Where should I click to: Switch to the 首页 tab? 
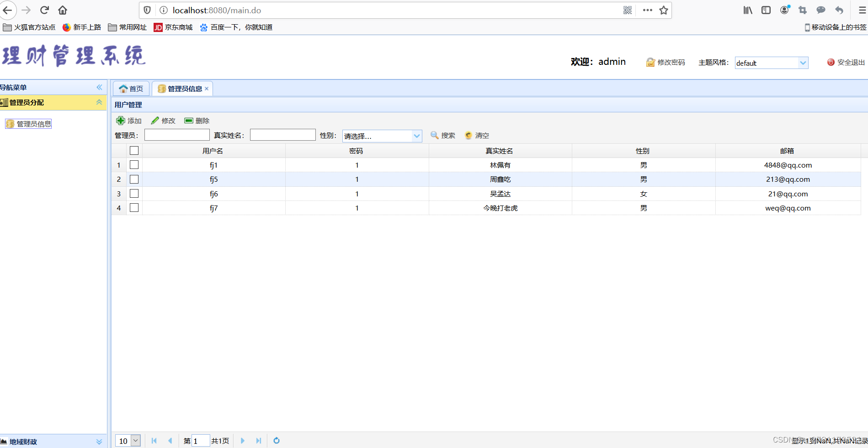131,89
